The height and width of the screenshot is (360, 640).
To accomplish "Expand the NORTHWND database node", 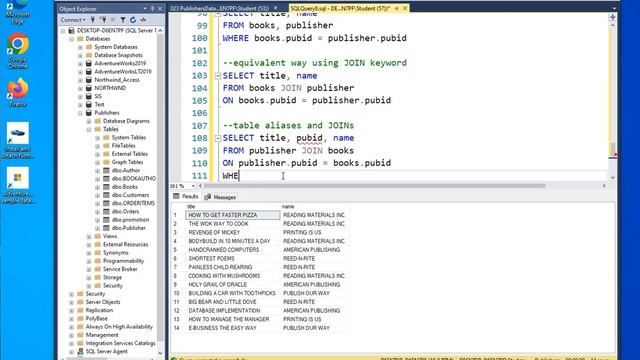I will [x=80, y=88].
